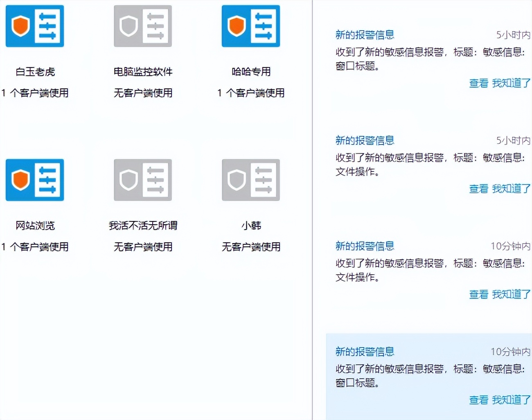532x420 pixels.
Task: Open the 白玉老虎 policy icon
Action: click(x=34, y=25)
